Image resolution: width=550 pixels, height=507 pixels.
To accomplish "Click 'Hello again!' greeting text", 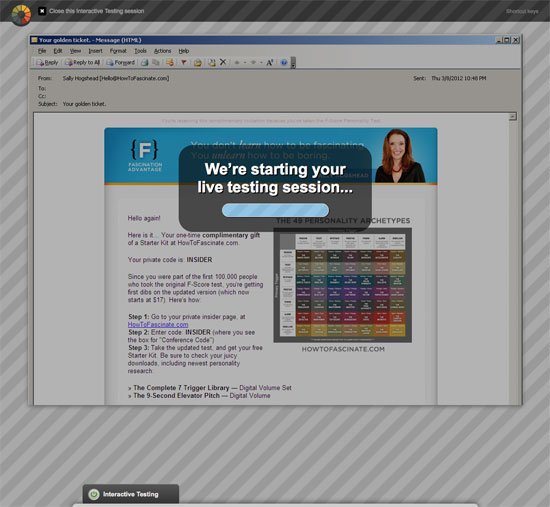I will tap(144, 218).
